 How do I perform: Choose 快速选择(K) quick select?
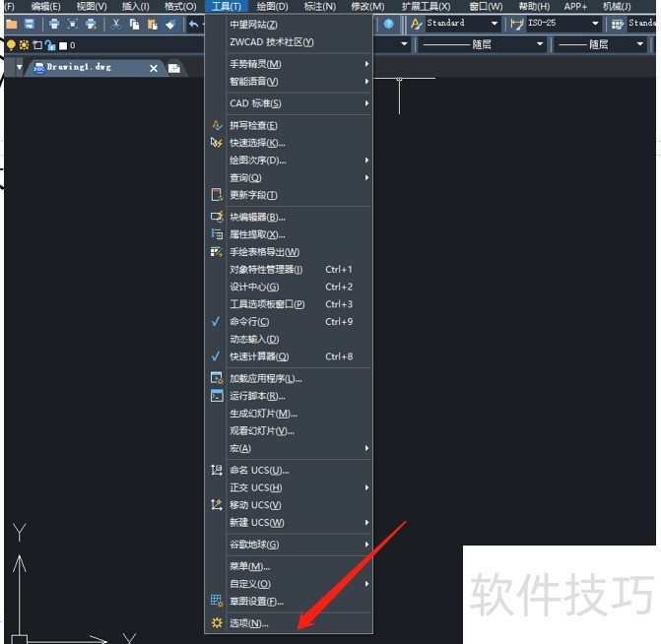[x=256, y=143]
